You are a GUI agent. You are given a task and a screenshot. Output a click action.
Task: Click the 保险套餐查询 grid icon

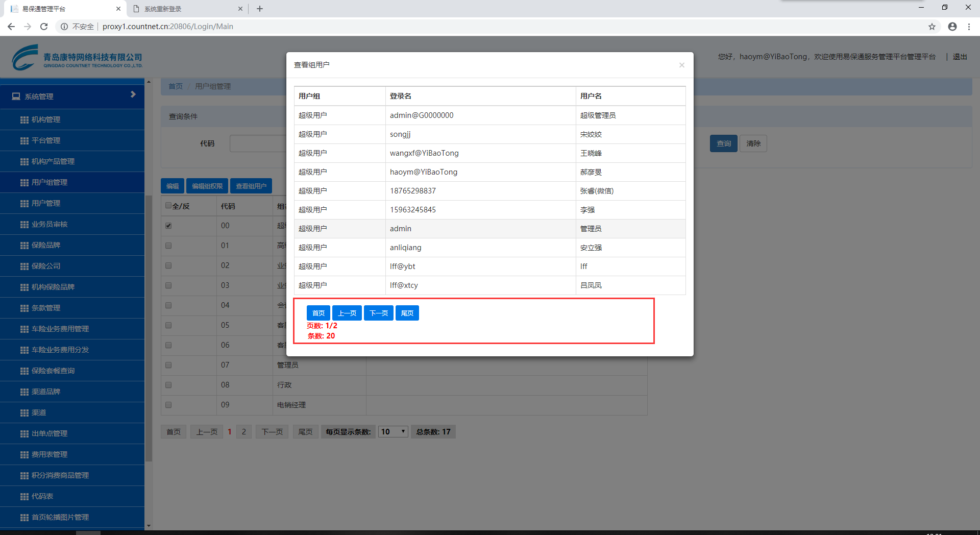click(x=24, y=371)
